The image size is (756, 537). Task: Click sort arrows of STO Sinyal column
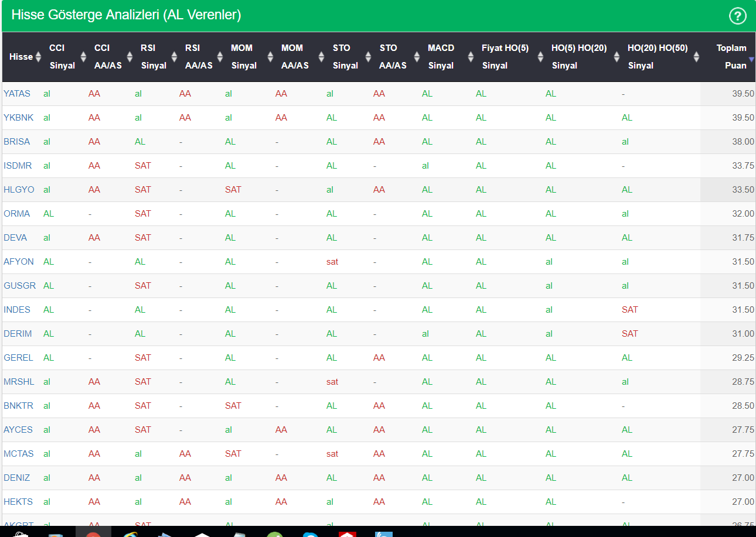[368, 57]
